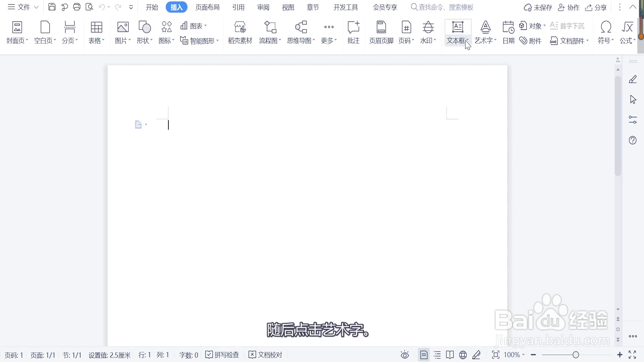Insert a chart (图表)

coord(194,26)
